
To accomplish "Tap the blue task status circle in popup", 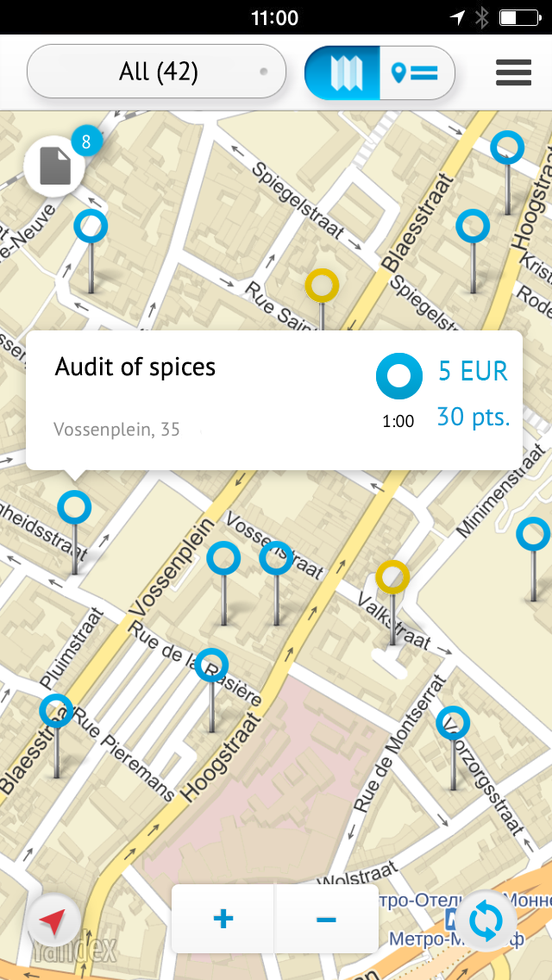I will pyautogui.click(x=398, y=376).
